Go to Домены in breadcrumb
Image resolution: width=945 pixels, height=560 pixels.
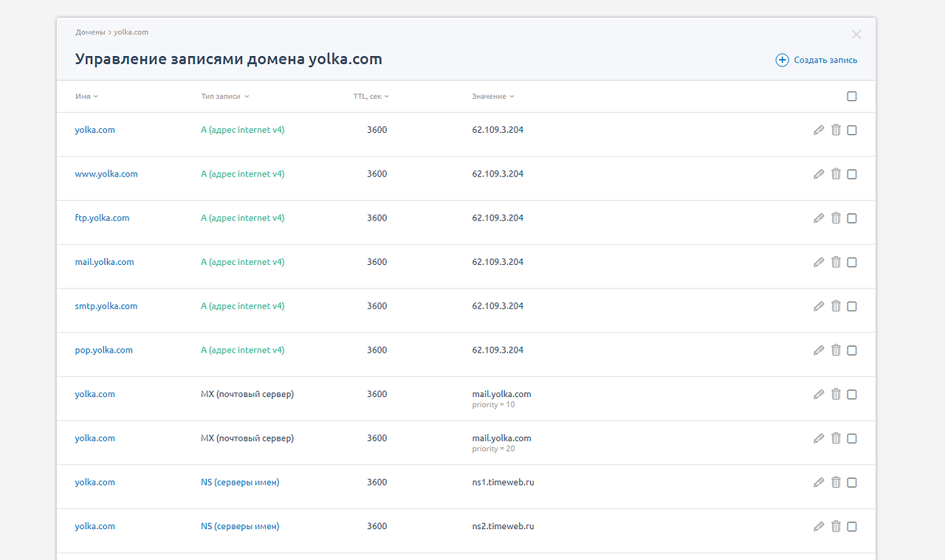pos(90,32)
